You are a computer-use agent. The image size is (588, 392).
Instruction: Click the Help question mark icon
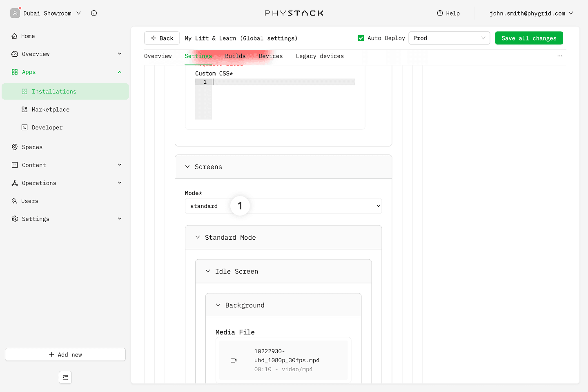tap(440, 13)
